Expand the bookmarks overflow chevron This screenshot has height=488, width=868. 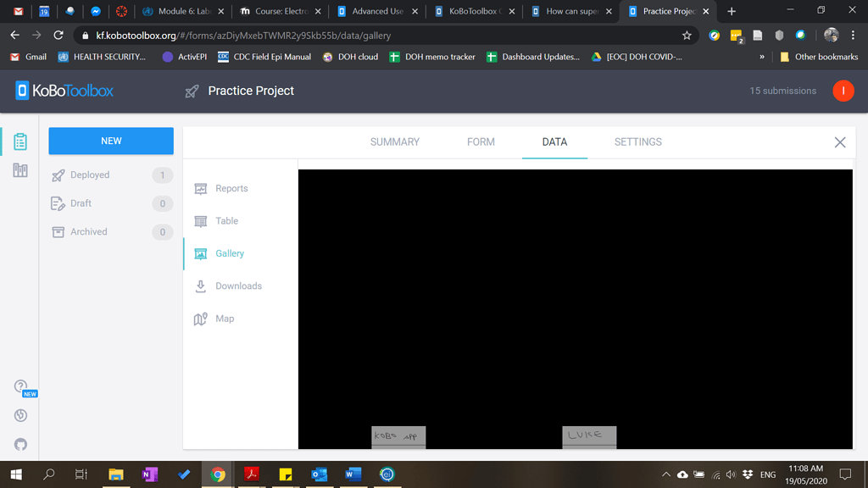click(762, 57)
